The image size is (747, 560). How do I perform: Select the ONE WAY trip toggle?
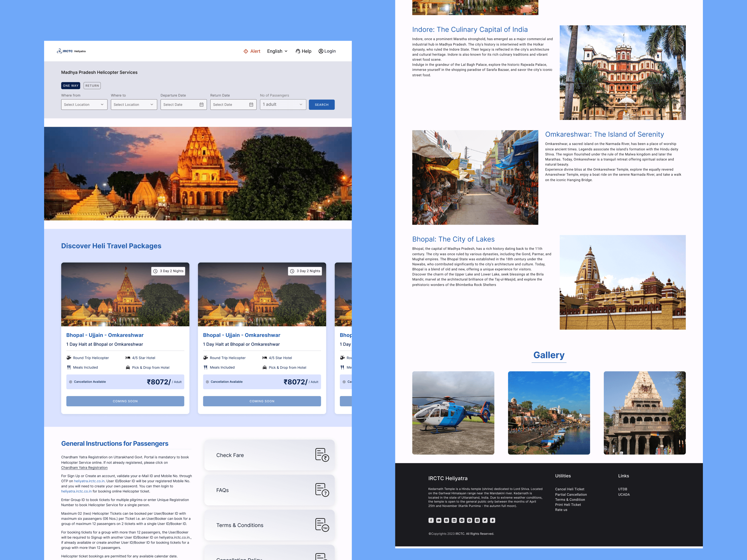pyautogui.click(x=71, y=86)
